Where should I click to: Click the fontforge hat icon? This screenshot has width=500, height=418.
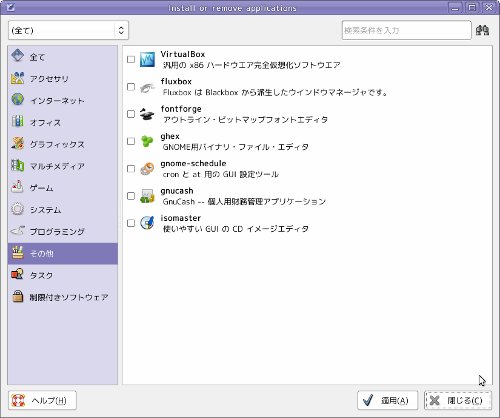click(147, 114)
